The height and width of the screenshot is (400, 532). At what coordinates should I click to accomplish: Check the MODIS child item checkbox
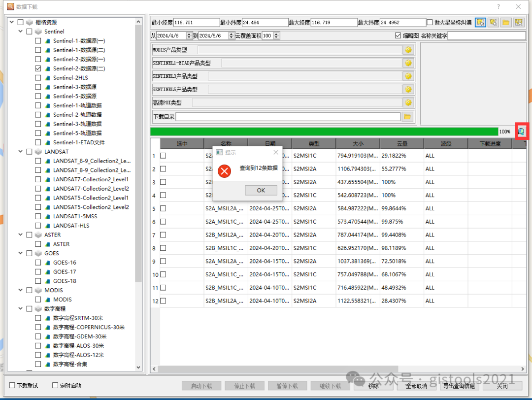(38, 300)
